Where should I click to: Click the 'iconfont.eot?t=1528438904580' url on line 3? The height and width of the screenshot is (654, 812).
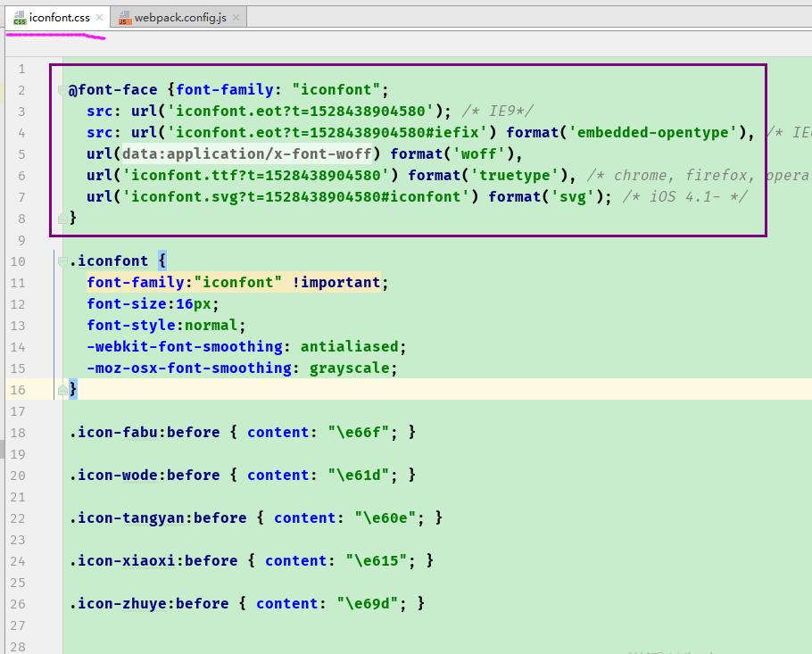pos(301,111)
